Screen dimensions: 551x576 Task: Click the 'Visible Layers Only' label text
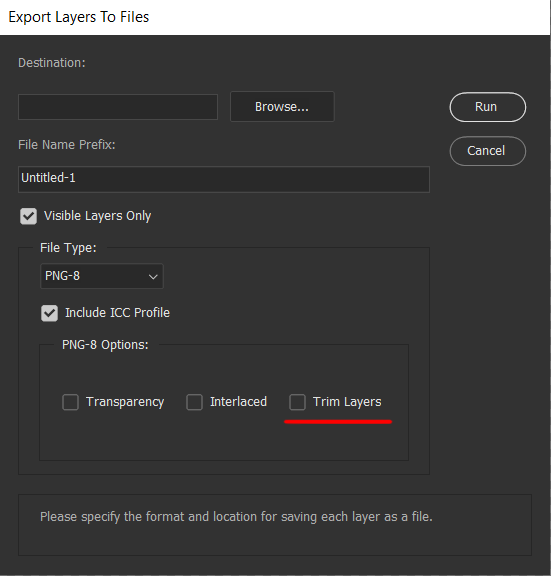click(98, 216)
